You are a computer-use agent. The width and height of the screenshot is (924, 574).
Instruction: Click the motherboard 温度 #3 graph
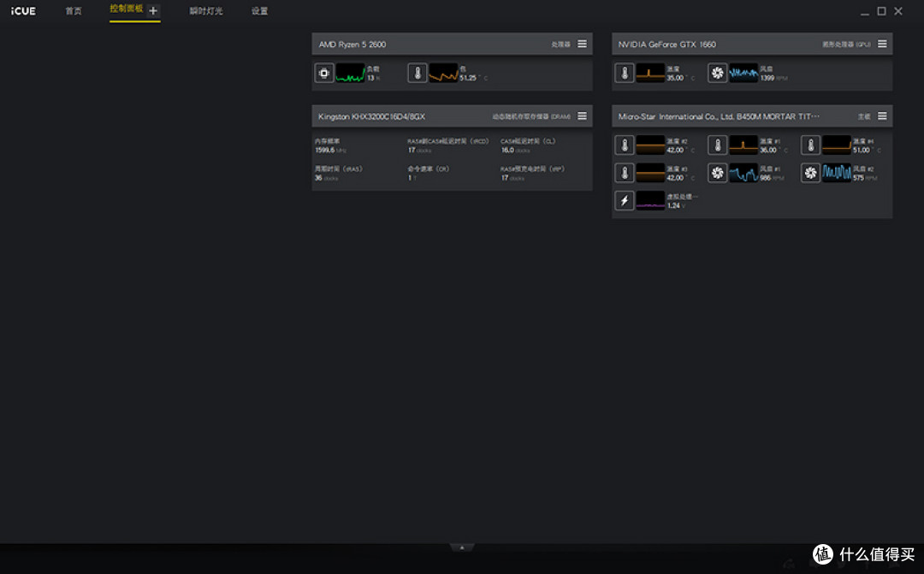(650, 173)
